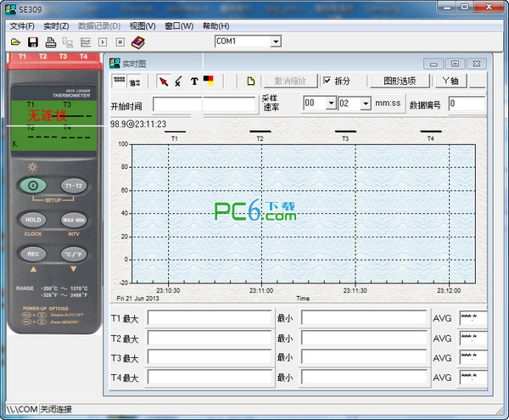Open the 视图(V) menu

143,26
